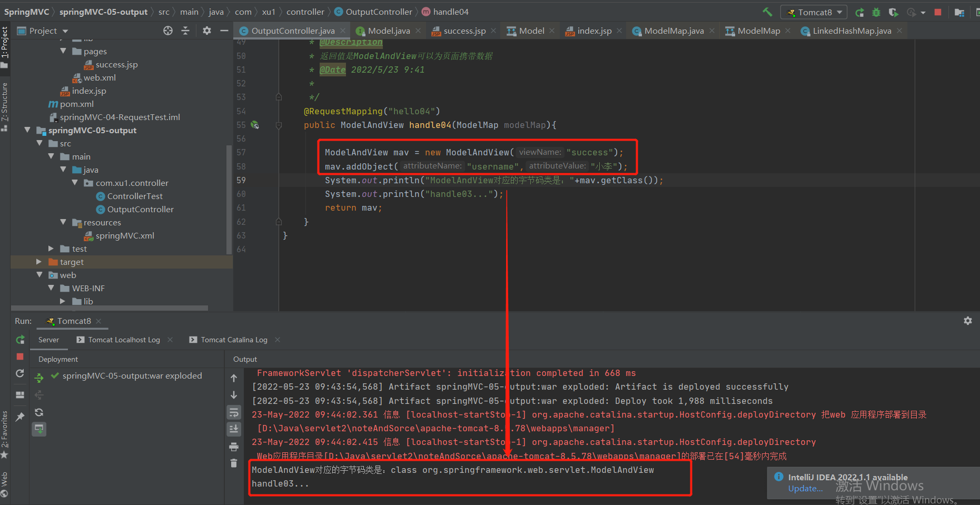Viewport: 980px width, 505px height.
Task: Expand the target folder
Action: coord(39,261)
